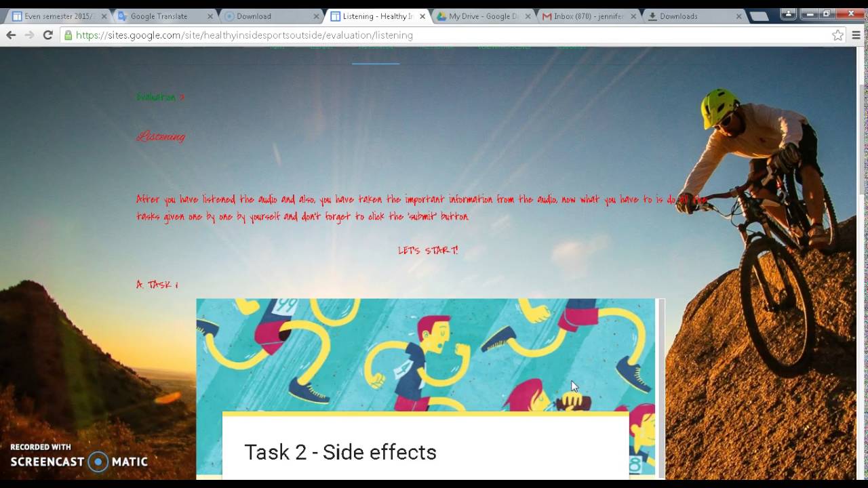Image resolution: width=868 pixels, height=488 pixels.
Task: Close the Google Translate tab
Action: tap(209, 16)
